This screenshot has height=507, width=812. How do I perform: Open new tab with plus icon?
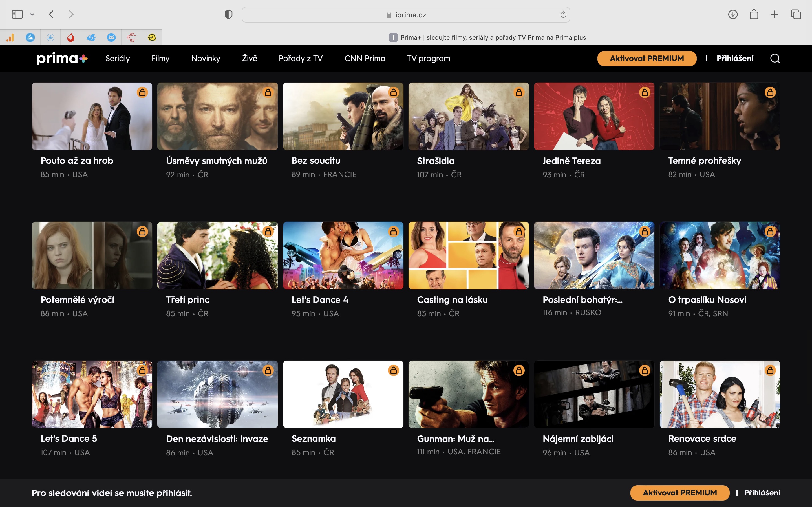tap(775, 14)
